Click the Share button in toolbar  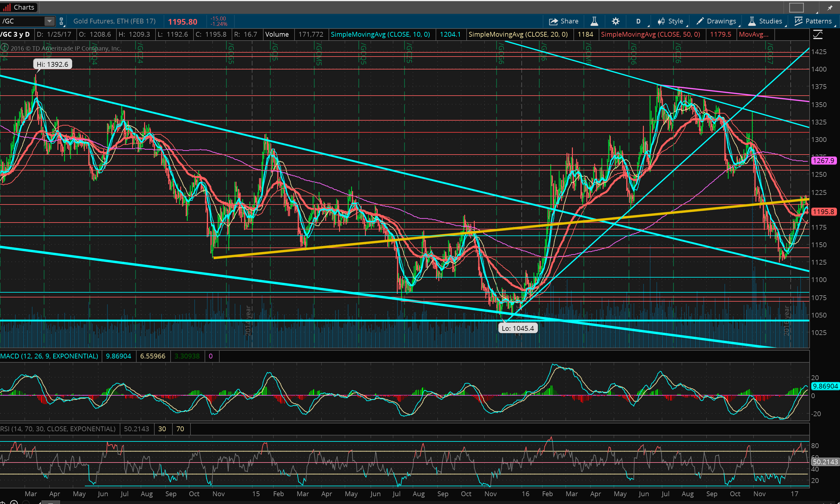[564, 21]
